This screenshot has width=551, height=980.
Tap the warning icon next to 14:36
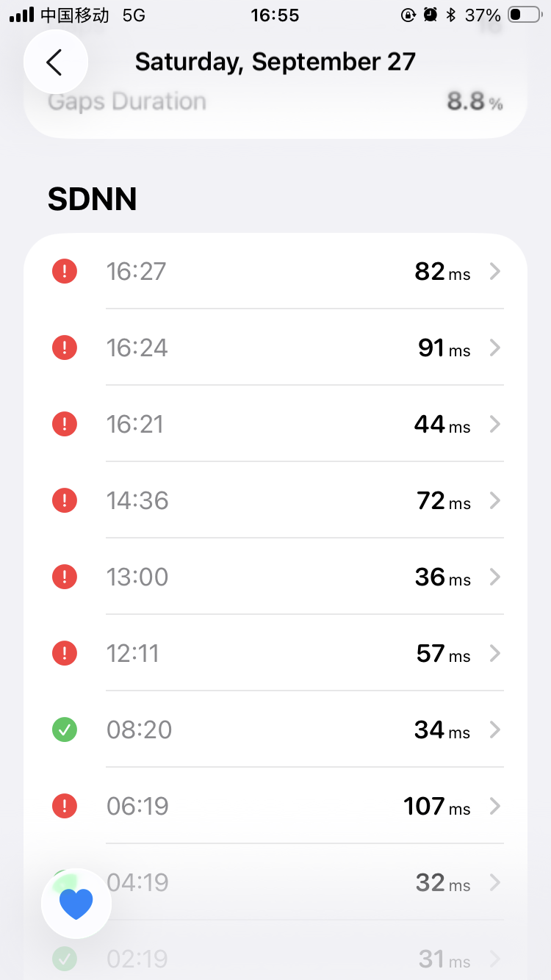point(65,501)
